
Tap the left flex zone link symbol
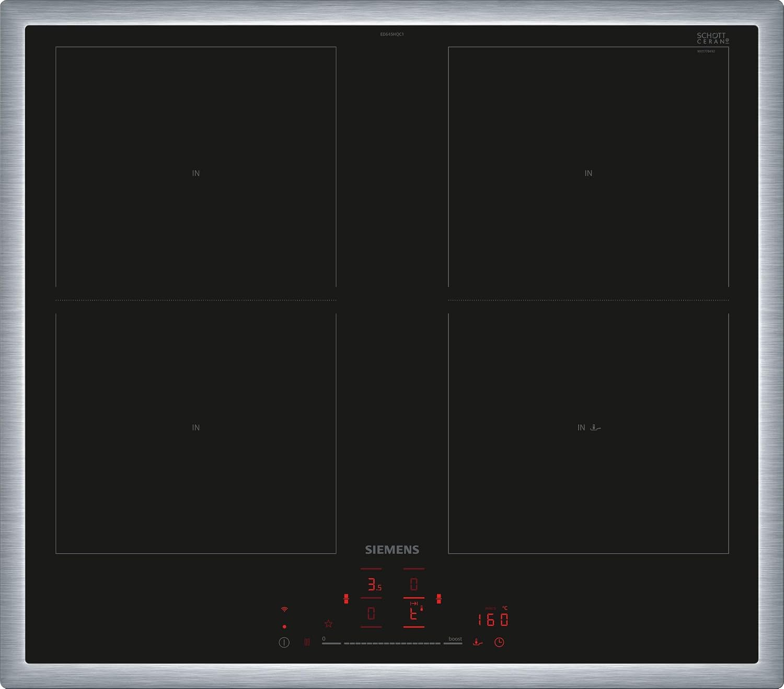[346, 599]
